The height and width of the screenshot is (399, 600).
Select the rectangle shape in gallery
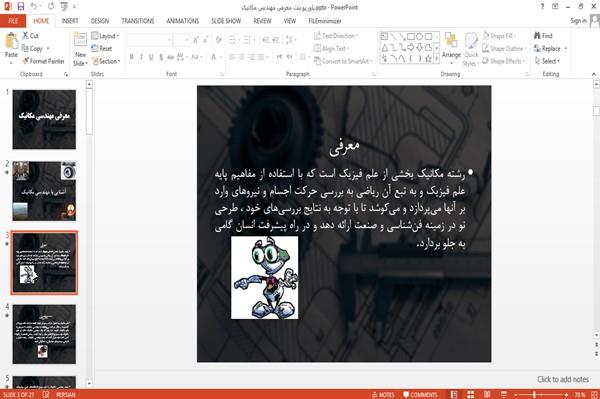tap(411, 37)
